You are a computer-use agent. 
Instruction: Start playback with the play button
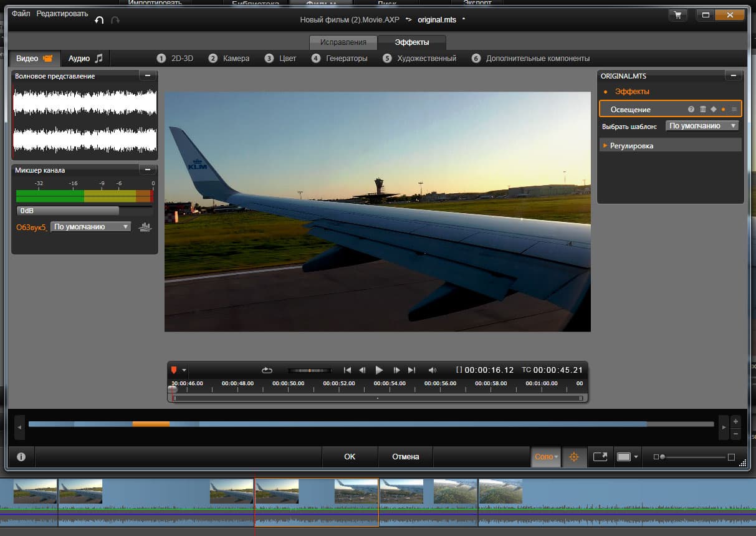[379, 370]
